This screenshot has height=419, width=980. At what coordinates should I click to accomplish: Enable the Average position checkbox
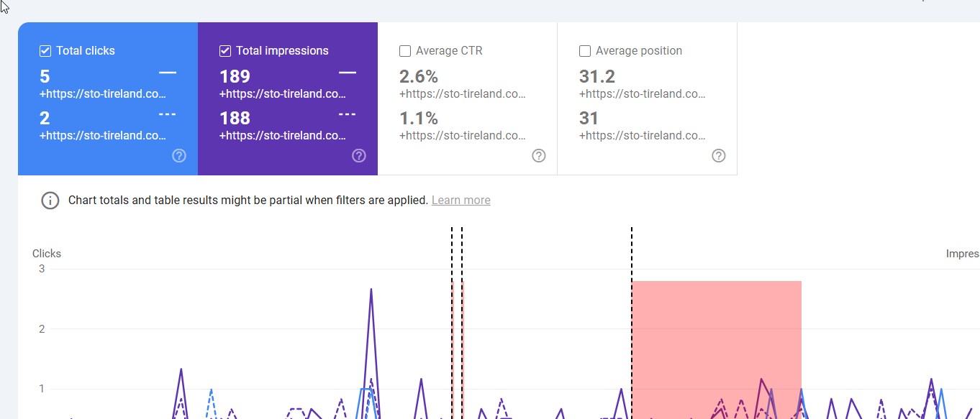click(585, 51)
